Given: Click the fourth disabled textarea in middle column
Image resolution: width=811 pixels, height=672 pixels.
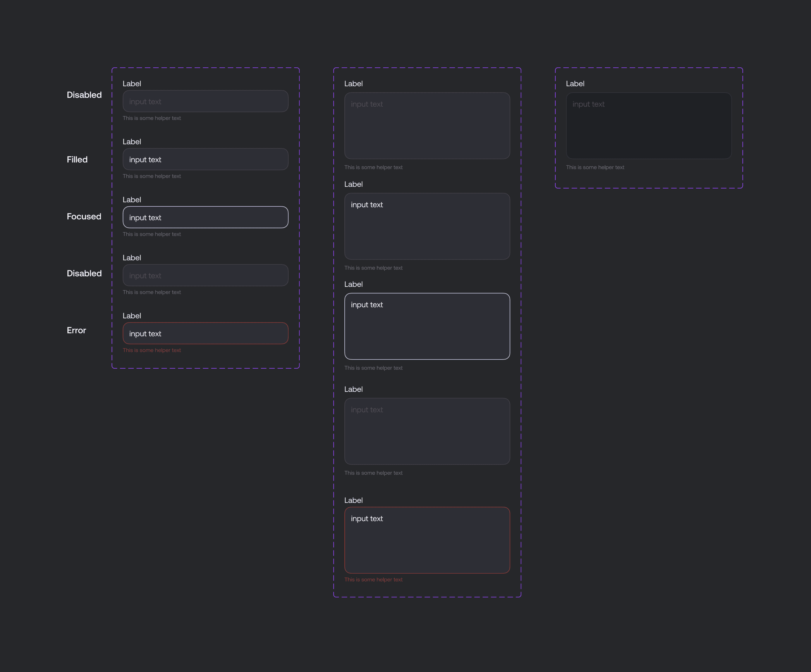Looking at the screenshot, I should coord(427,431).
